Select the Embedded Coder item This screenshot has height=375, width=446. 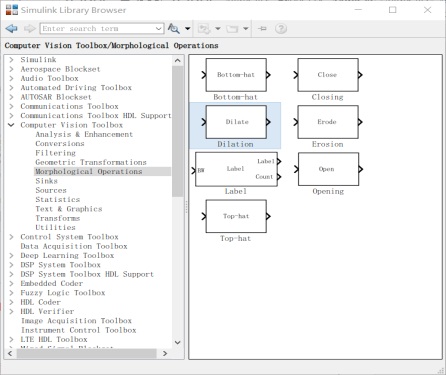tap(51, 284)
